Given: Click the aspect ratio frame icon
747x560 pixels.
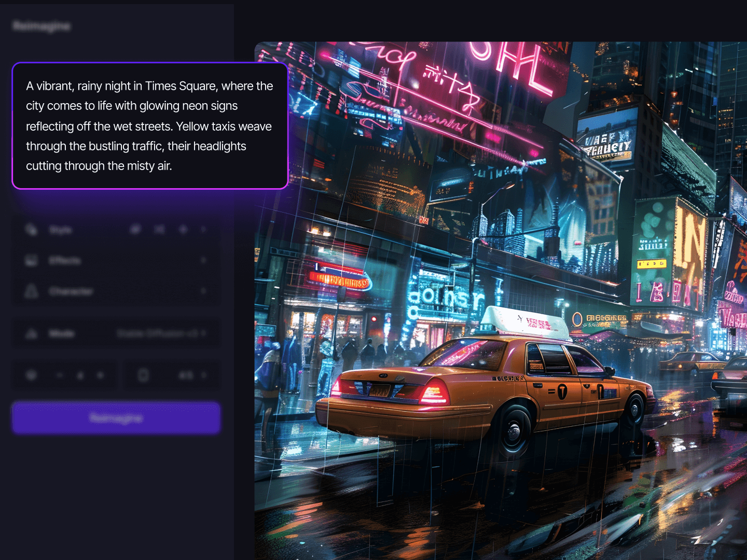Looking at the screenshot, I should pyautogui.click(x=144, y=375).
